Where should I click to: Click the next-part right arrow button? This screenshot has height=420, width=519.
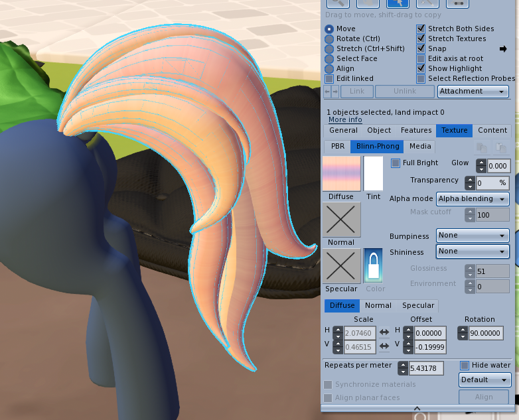point(335,92)
